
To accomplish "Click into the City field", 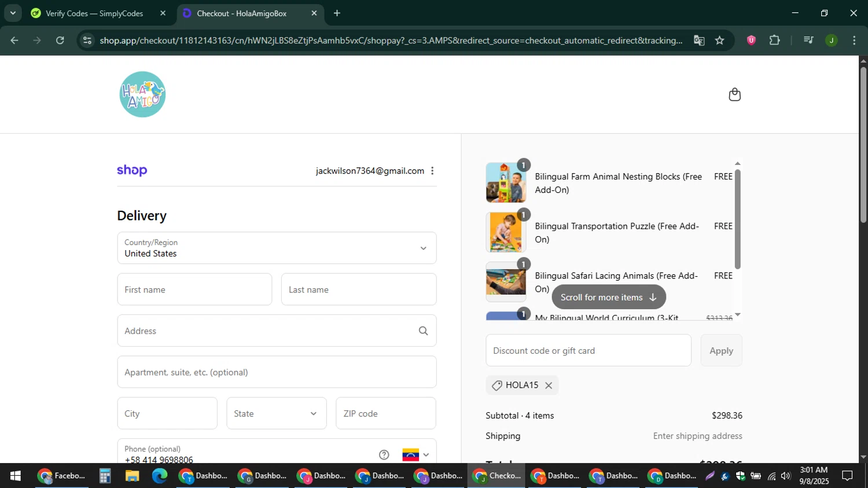I will (167, 413).
